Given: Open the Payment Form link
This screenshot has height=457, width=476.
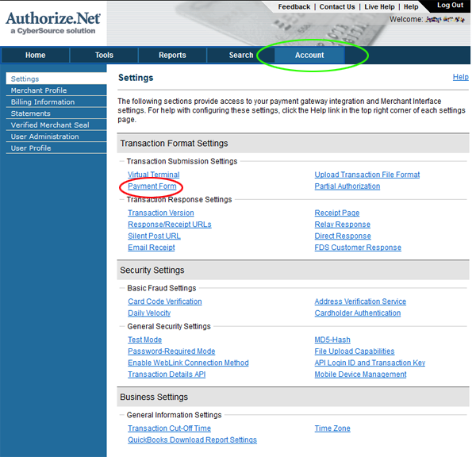Looking at the screenshot, I should pyautogui.click(x=152, y=186).
